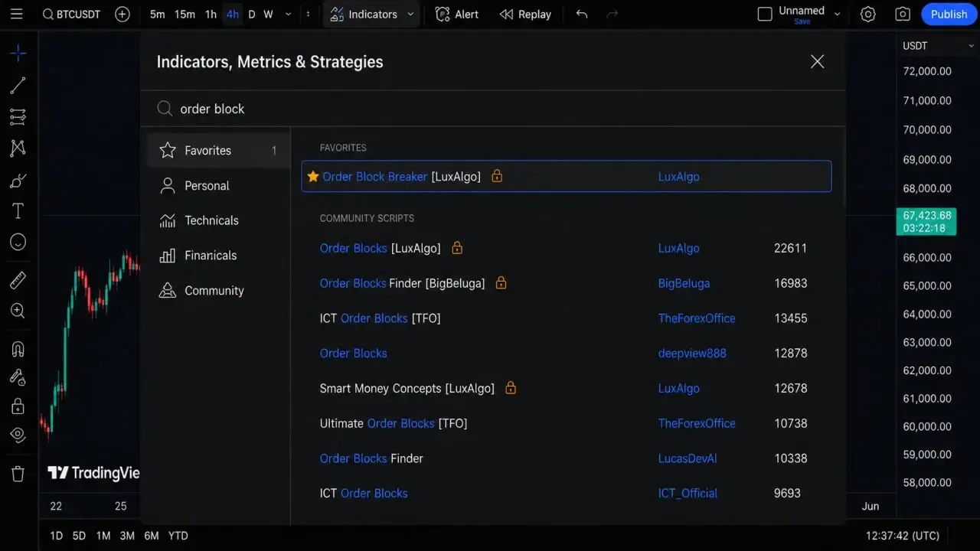This screenshot has width=980, height=551.
Task: Expand the USDT currency dropdown
Action: pyautogui.click(x=937, y=46)
